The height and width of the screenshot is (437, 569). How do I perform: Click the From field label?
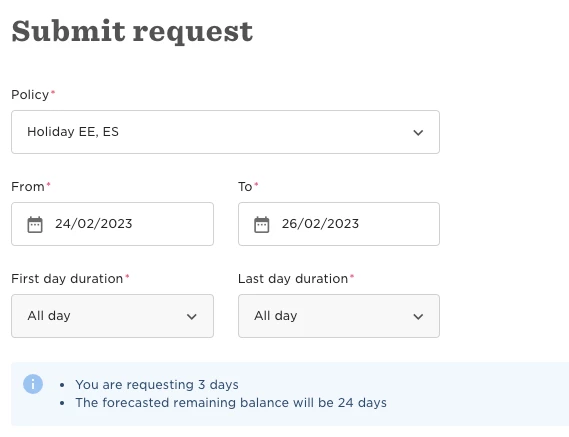[28, 187]
